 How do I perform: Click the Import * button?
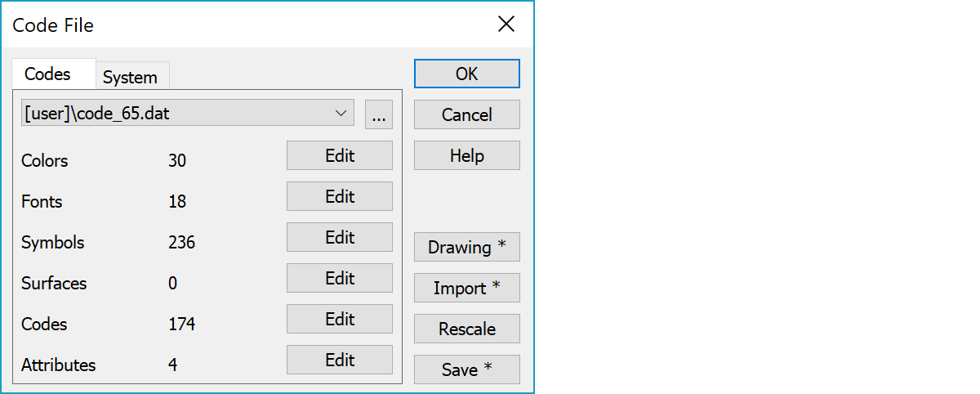[x=466, y=288]
